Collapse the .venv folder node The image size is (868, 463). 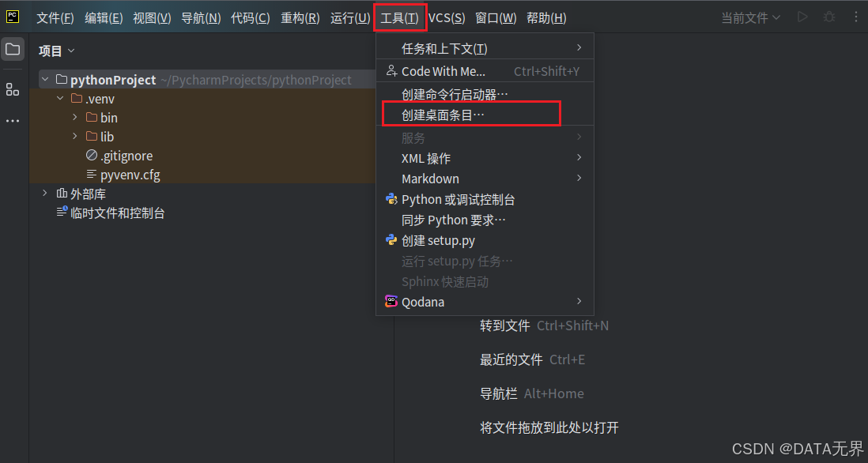60,99
